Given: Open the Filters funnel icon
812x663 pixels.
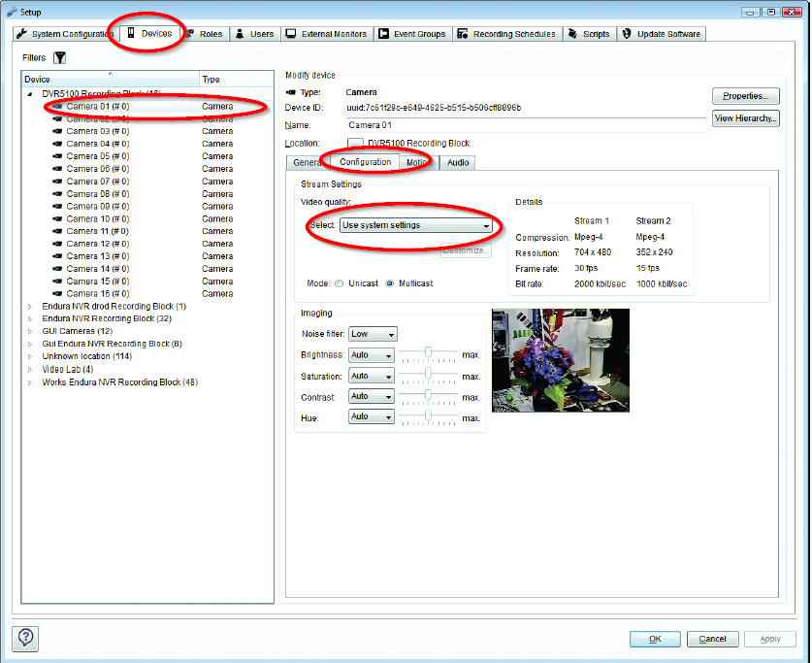Looking at the screenshot, I should [59, 56].
